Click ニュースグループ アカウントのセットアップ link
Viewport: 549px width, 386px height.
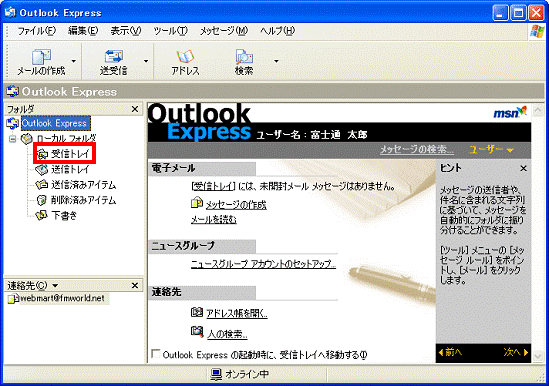tap(263, 264)
